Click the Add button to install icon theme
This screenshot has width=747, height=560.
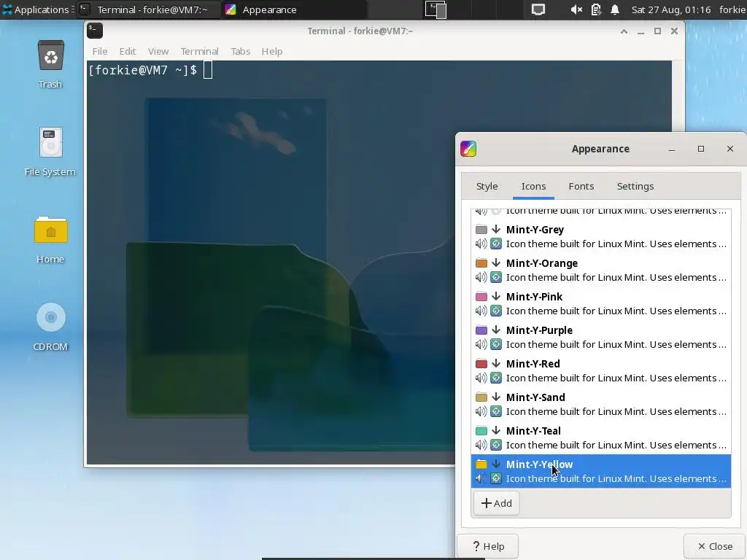[x=496, y=503]
